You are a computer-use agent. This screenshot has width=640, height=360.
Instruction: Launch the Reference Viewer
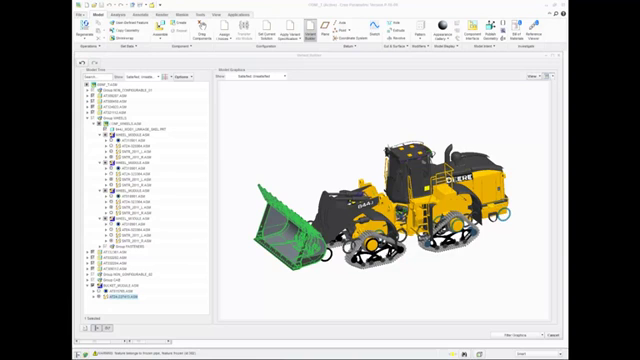[x=533, y=30]
